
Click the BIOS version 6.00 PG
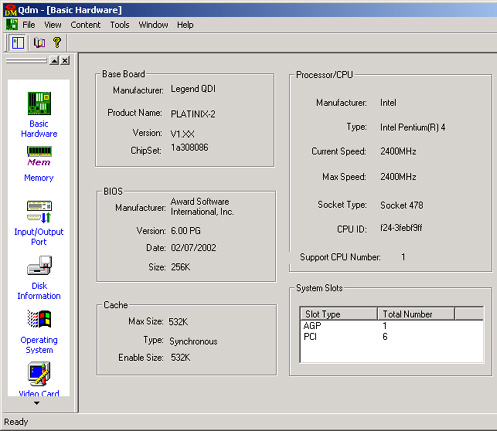coord(185,231)
